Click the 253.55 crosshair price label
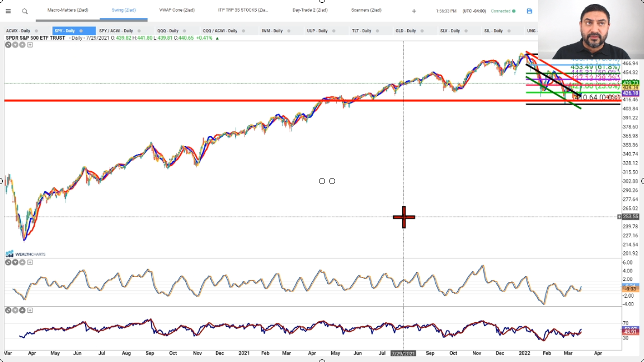Screen dimensions: 644x362 click(x=631, y=217)
